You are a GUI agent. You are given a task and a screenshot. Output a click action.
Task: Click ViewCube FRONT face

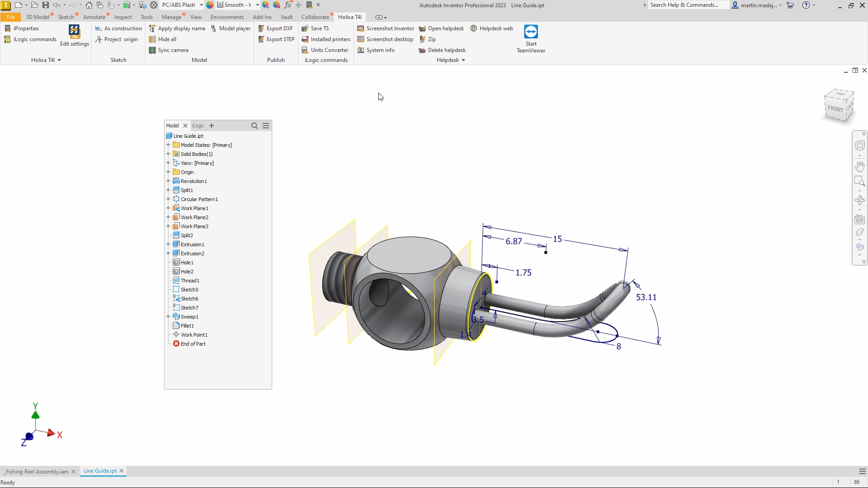pos(835,109)
